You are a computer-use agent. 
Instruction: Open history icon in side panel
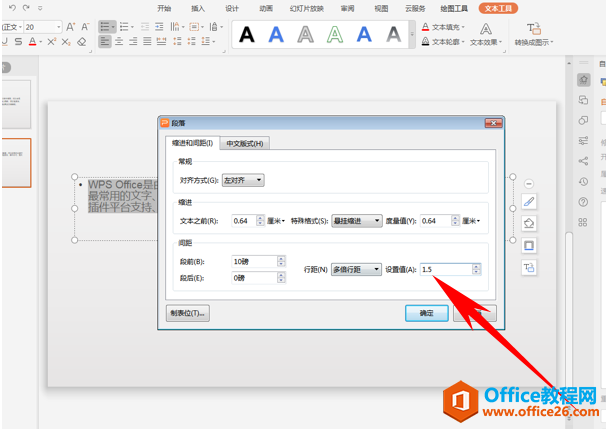coord(583,181)
